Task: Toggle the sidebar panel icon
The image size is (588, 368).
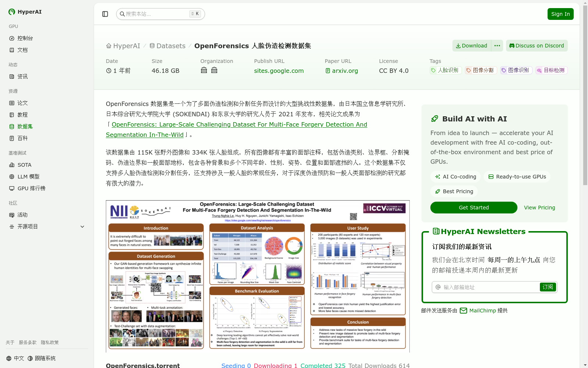Action: click(x=105, y=14)
